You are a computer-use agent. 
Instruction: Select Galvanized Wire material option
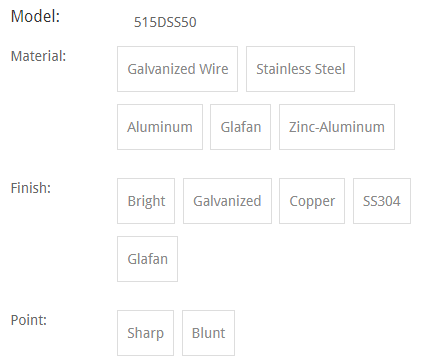[x=177, y=69]
